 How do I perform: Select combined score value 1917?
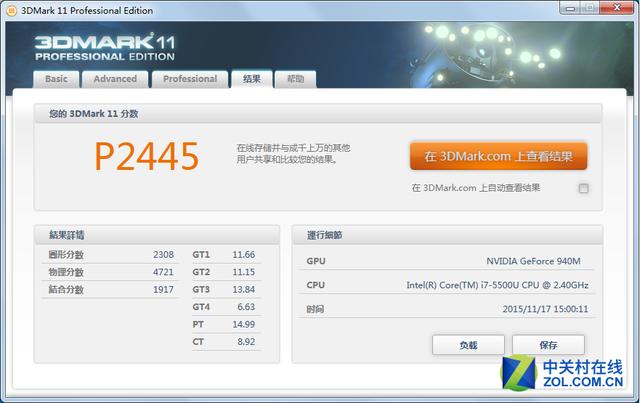tap(163, 289)
